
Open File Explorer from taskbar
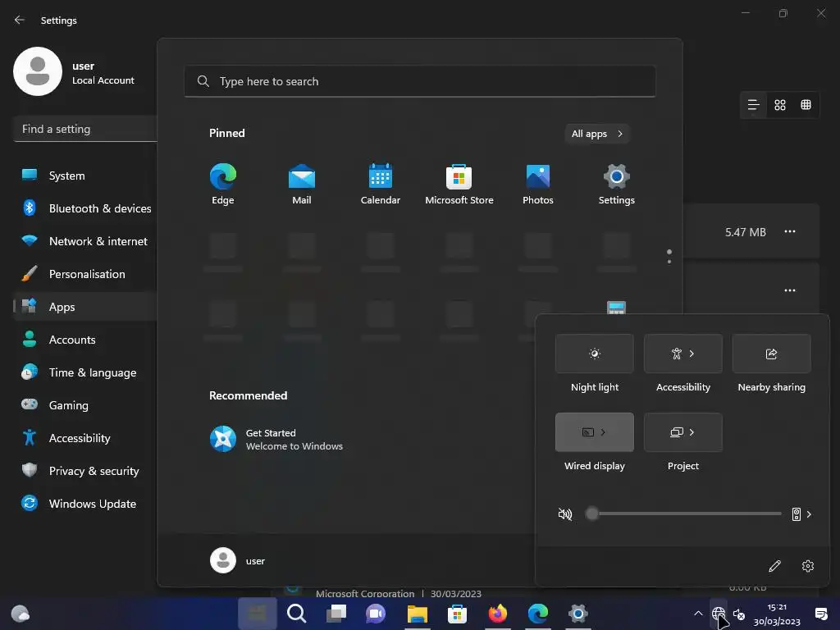[x=417, y=613]
